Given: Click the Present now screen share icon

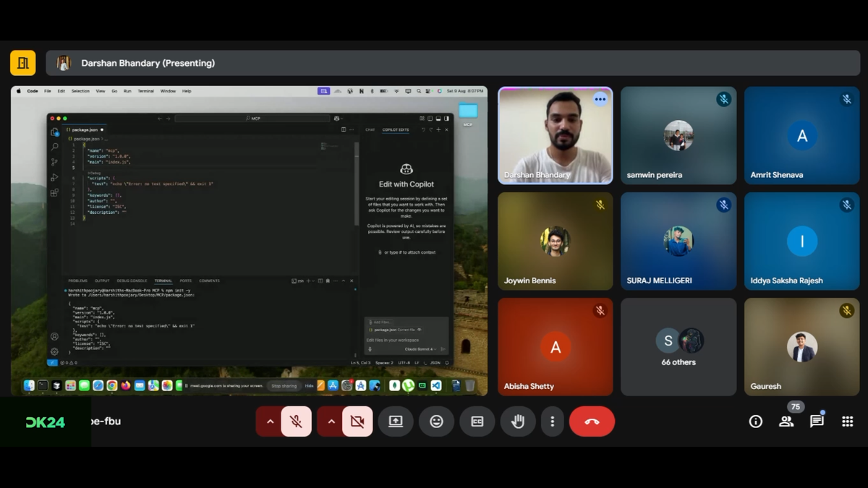Looking at the screenshot, I should tap(396, 421).
